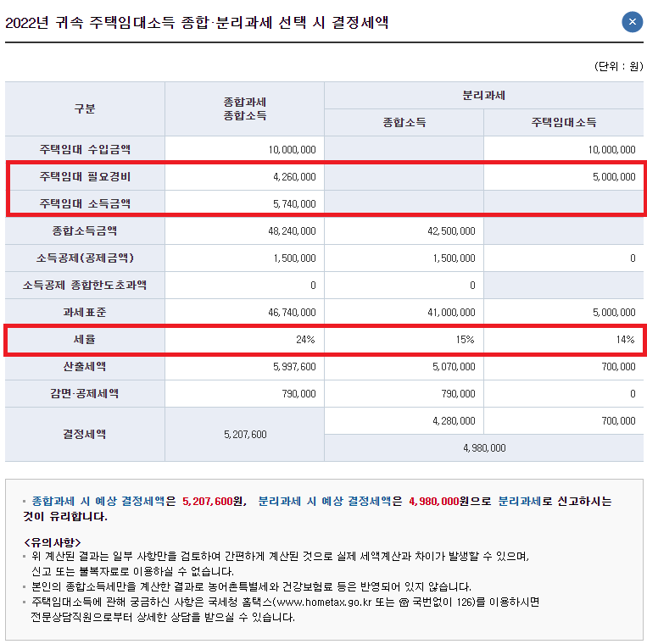
Task: Select the 주택임대 수입금액 row label
Action: pos(85,149)
